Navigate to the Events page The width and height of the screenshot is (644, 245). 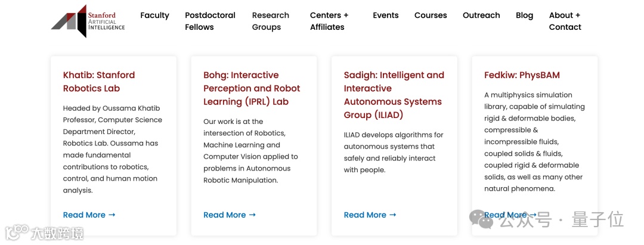coord(386,15)
